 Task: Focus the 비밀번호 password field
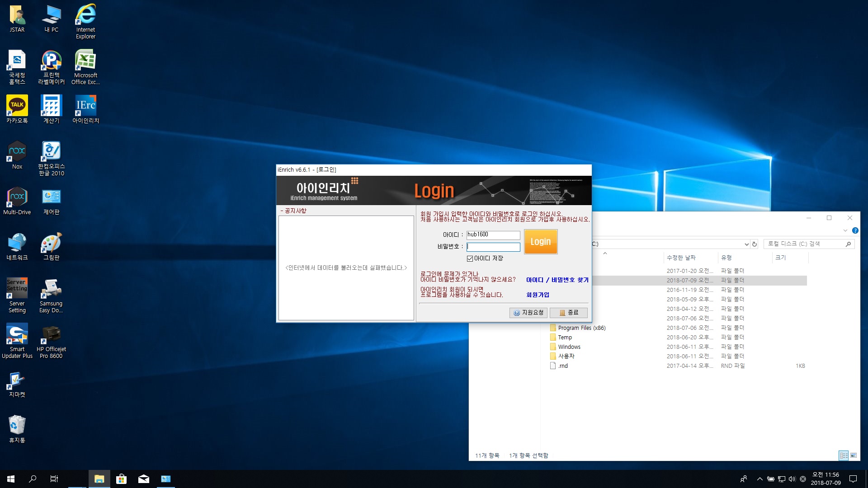(493, 247)
